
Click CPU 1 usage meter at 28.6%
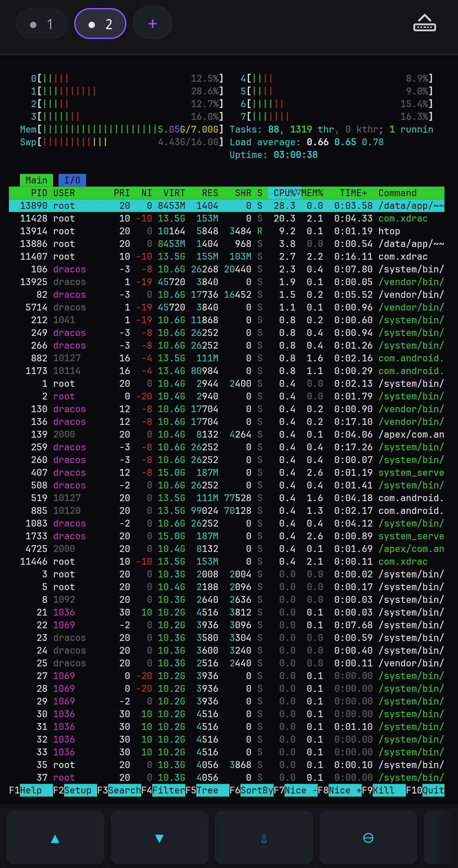pyautogui.click(x=127, y=91)
